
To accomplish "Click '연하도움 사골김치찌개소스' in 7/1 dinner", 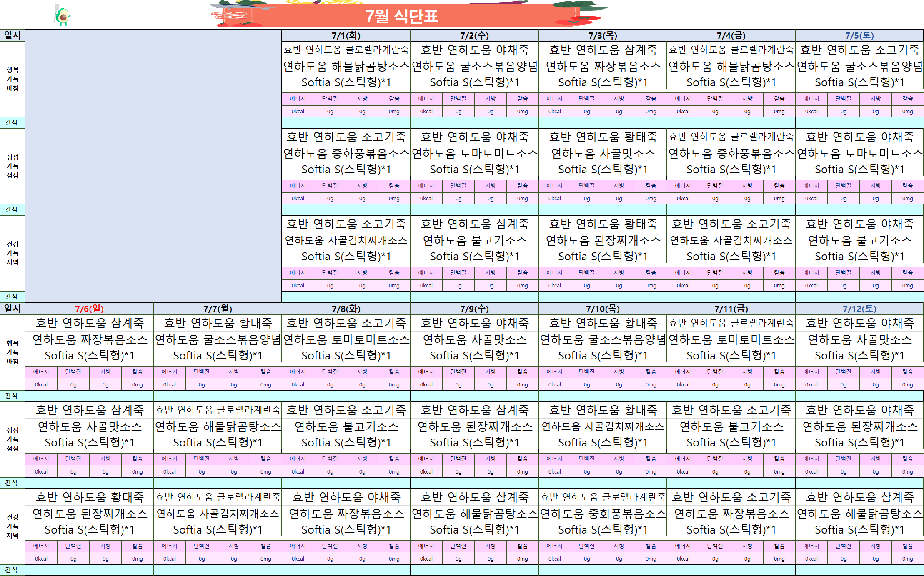I will tap(346, 240).
